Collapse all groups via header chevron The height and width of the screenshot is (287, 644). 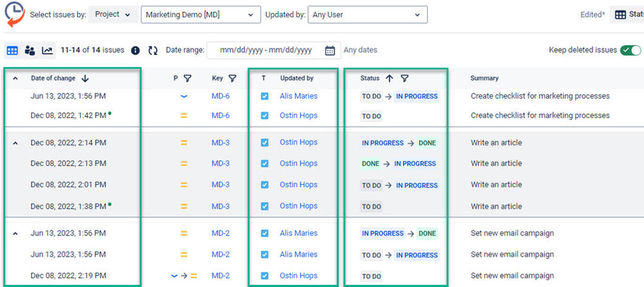coord(15,78)
